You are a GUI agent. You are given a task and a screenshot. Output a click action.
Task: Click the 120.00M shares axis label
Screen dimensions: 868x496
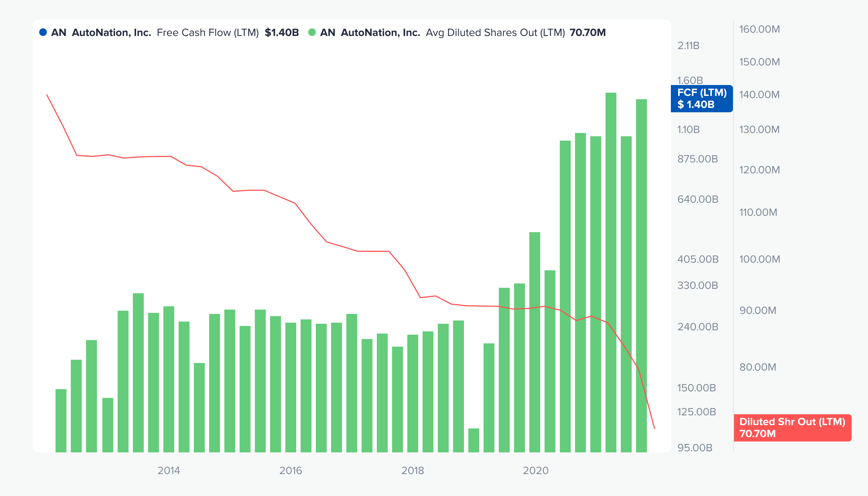[x=759, y=170]
